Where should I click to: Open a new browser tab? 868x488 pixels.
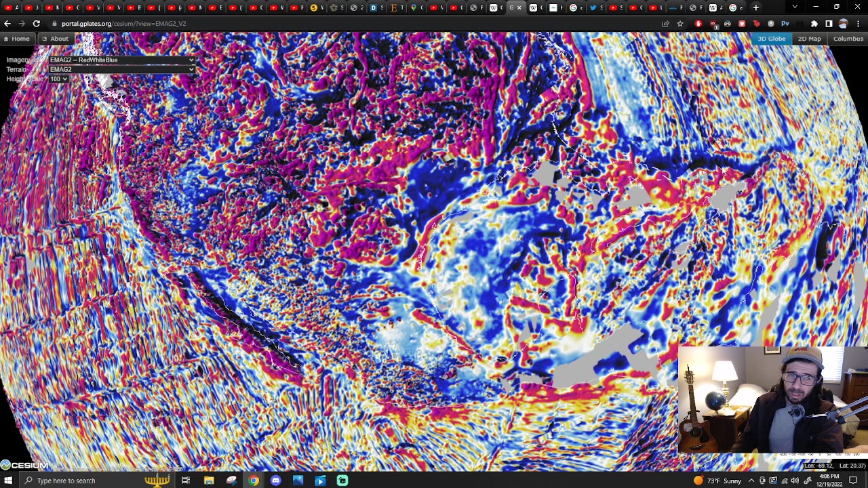(756, 7)
